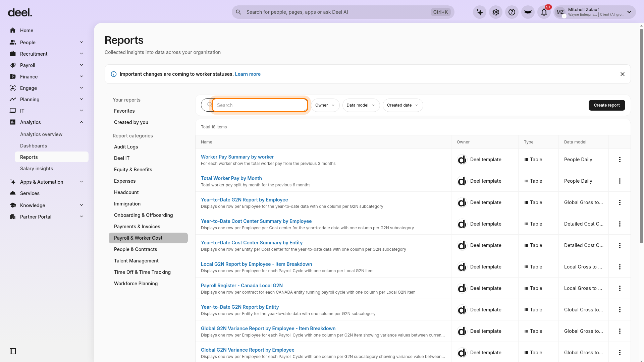This screenshot has height=362, width=644.
Task: Select Talent Management category
Action: pyautogui.click(x=148, y=261)
